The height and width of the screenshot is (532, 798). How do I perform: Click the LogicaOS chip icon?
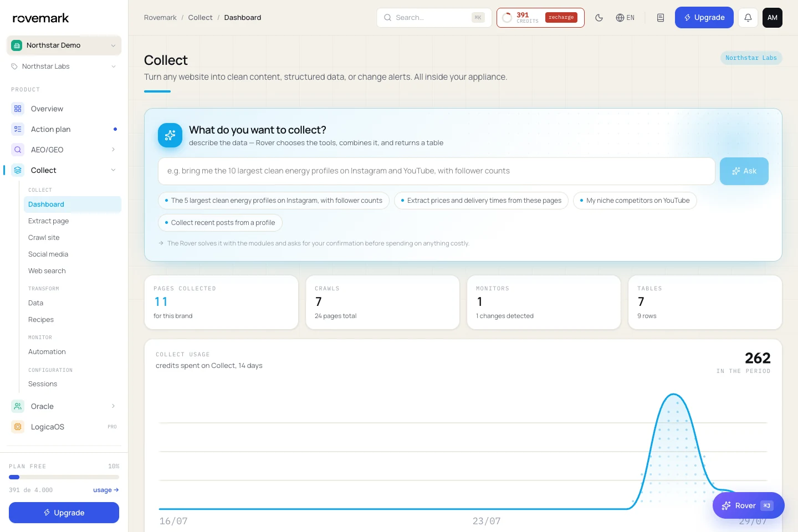(18, 427)
